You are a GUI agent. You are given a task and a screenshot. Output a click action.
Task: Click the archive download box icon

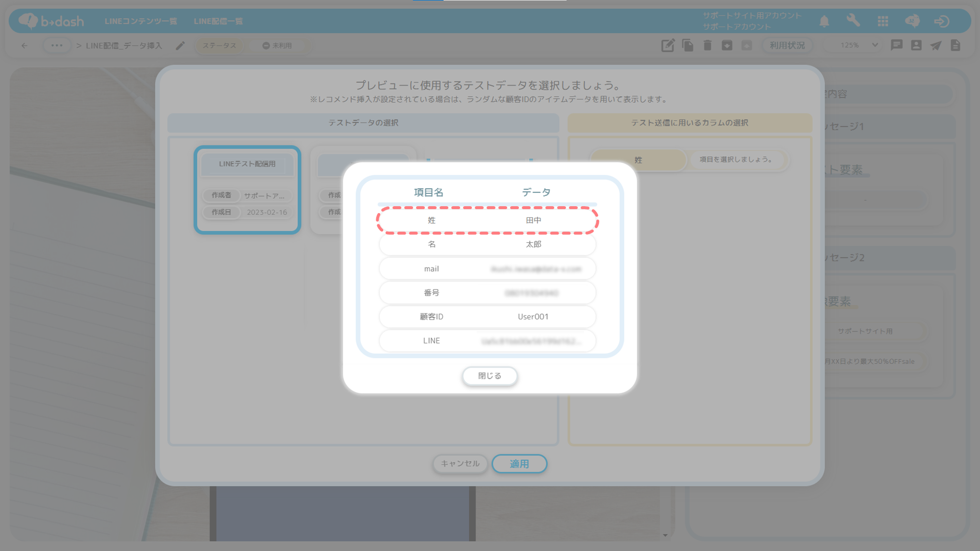click(727, 46)
